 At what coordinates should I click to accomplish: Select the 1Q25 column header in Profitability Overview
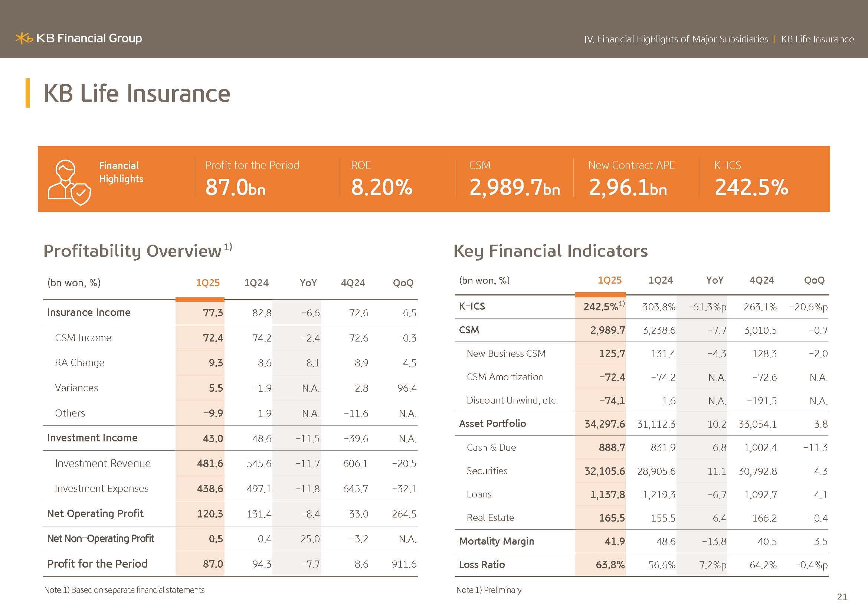pos(207,283)
